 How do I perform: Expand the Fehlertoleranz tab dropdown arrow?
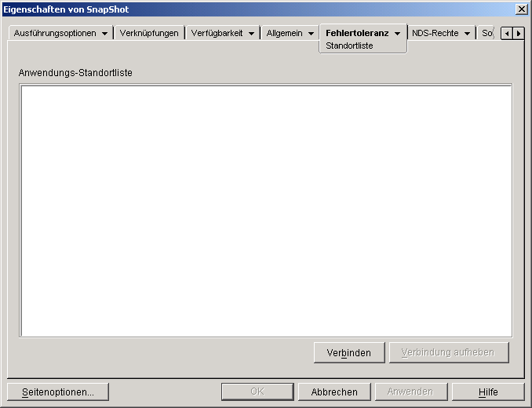397,34
